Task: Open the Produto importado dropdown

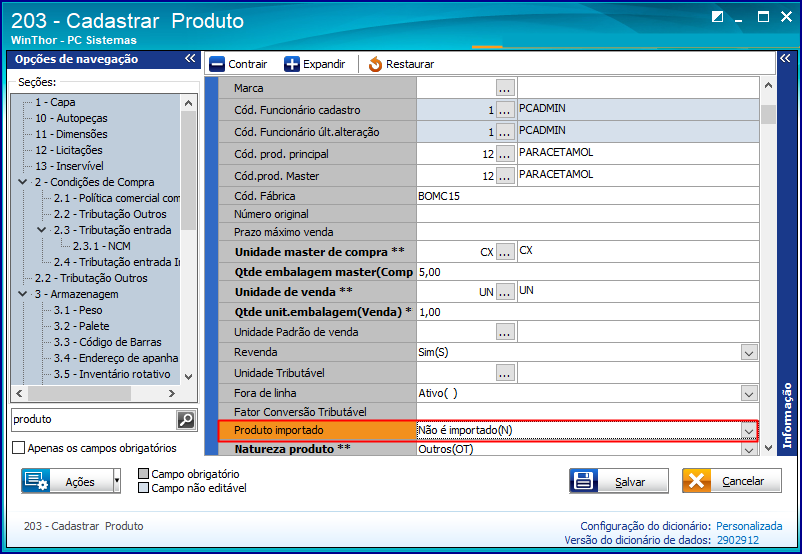Action: 749,431
